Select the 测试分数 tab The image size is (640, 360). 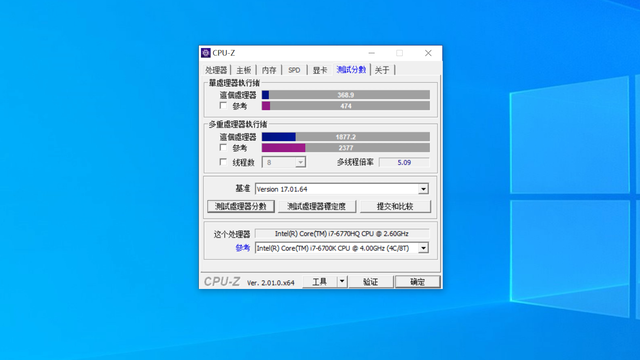[x=351, y=70]
